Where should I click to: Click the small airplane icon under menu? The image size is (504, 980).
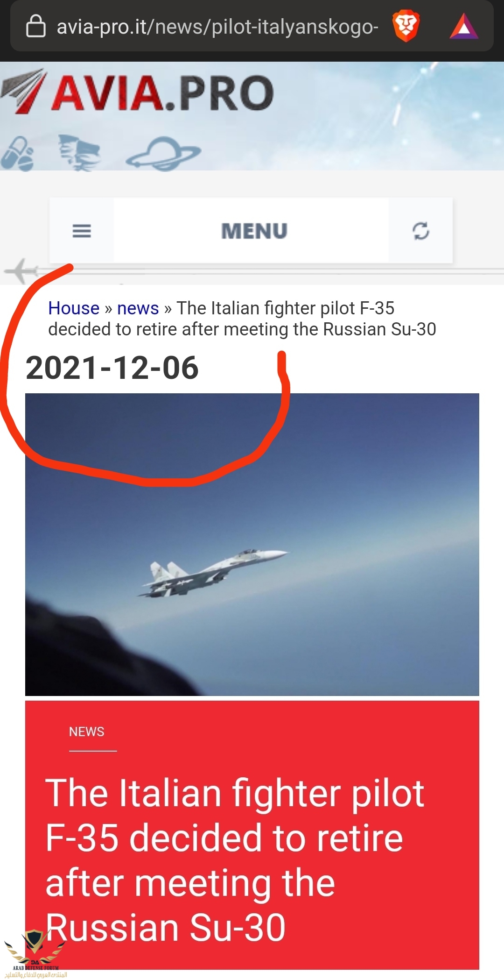click(x=21, y=270)
